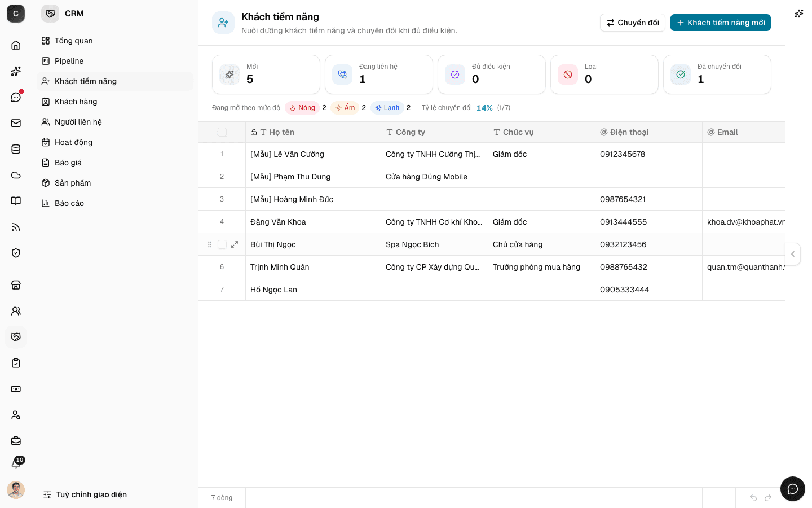Viewport: 812px width, 508px height.
Task: Filter by the Lạnh temperature chip
Action: click(387, 108)
